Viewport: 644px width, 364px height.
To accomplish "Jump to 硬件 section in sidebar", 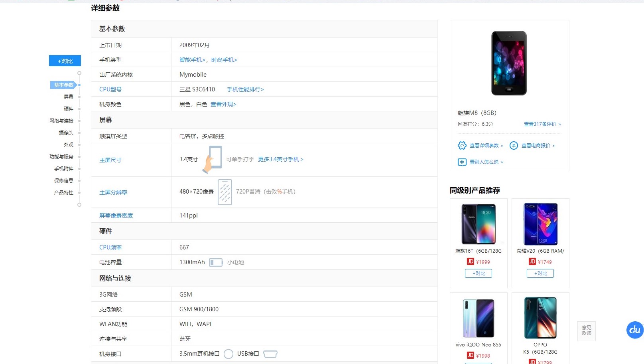I will 69,109.
